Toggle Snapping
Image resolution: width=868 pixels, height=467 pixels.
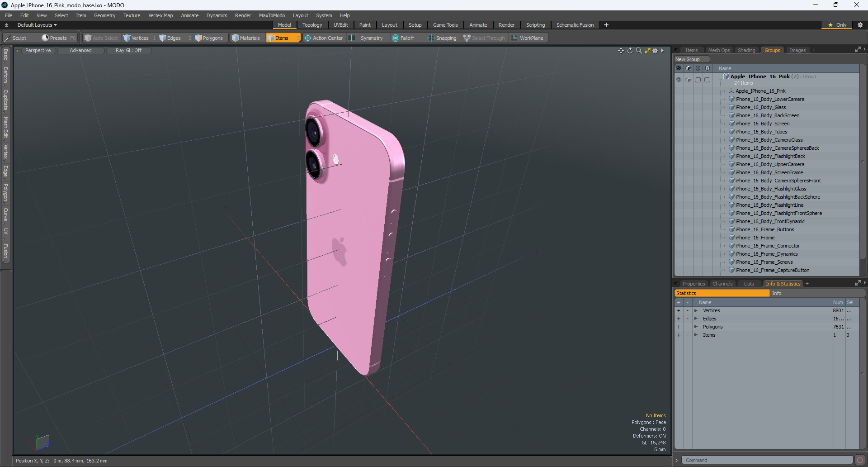tap(442, 38)
